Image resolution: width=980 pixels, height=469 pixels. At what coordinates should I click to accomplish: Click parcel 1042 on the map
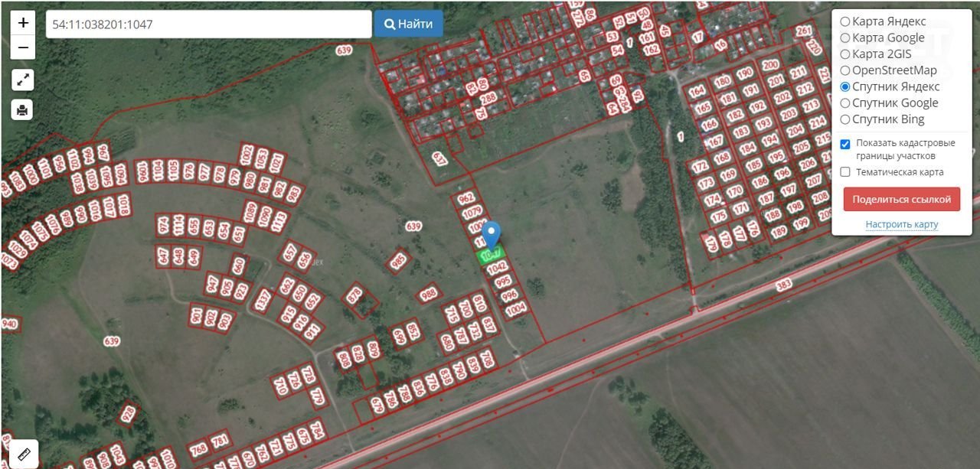[x=497, y=268]
